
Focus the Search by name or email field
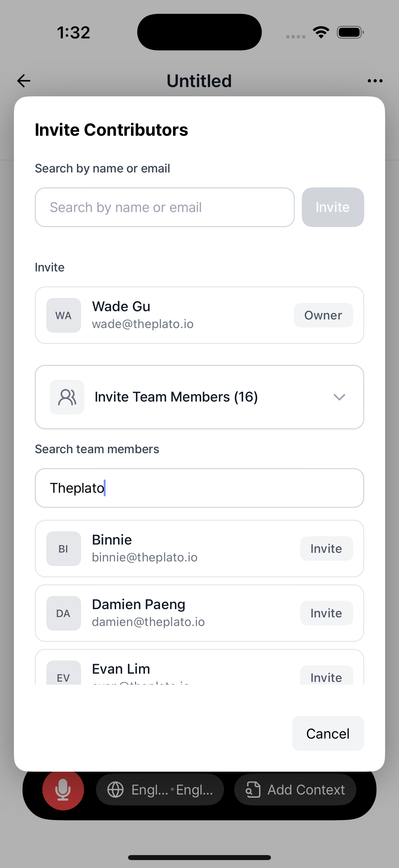[x=165, y=207]
